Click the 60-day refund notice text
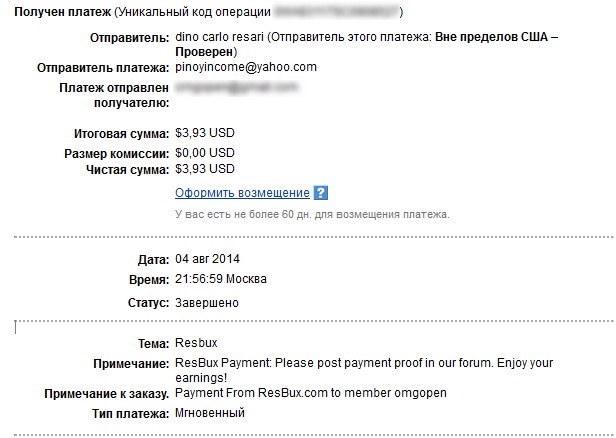 (x=312, y=214)
